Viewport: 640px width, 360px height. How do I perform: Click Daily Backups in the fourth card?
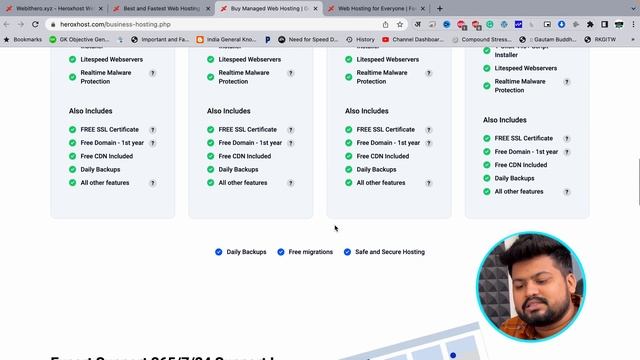(x=514, y=178)
